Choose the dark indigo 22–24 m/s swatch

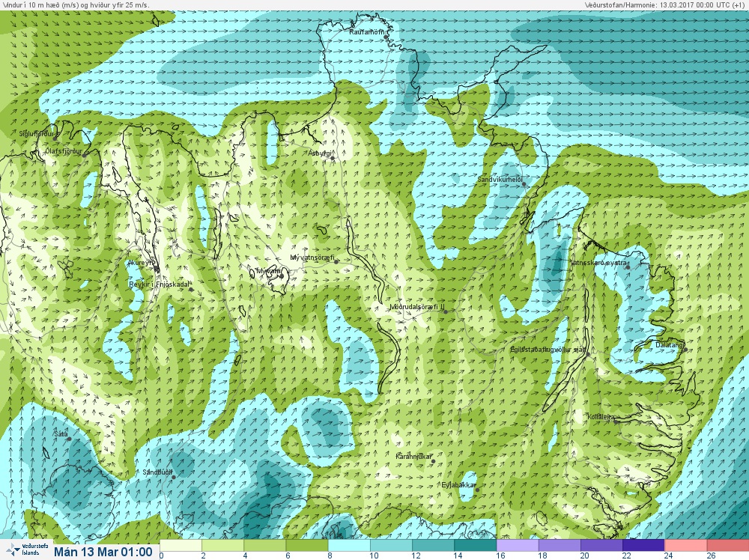pos(643,545)
